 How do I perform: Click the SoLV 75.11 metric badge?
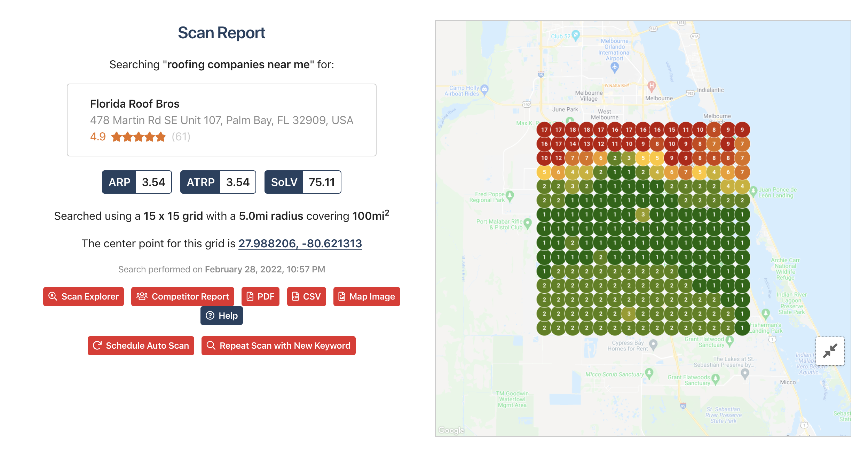[x=303, y=182]
